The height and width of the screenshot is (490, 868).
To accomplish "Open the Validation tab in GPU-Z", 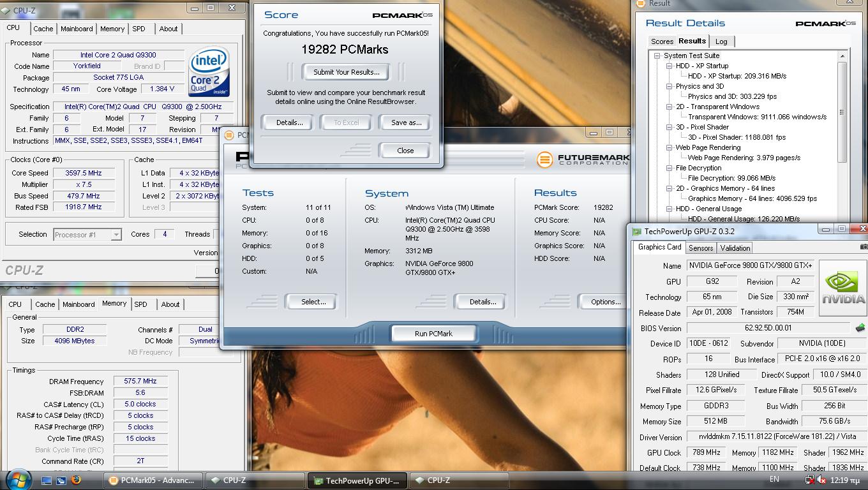I will coord(735,248).
